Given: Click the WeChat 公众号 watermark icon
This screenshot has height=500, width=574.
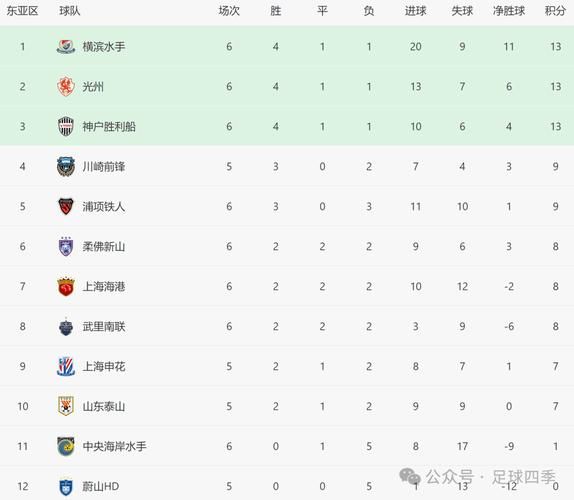Looking at the screenshot, I should [410, 477].
